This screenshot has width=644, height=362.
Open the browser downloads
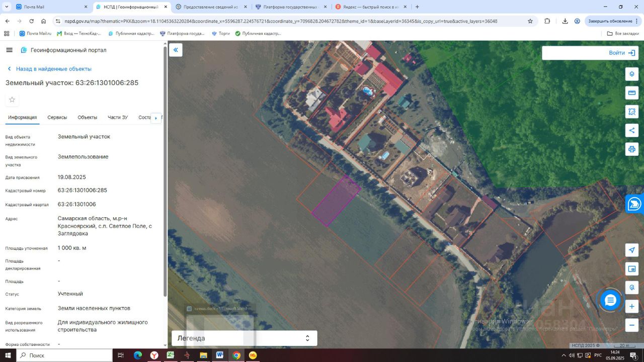(x=565, y=21)
